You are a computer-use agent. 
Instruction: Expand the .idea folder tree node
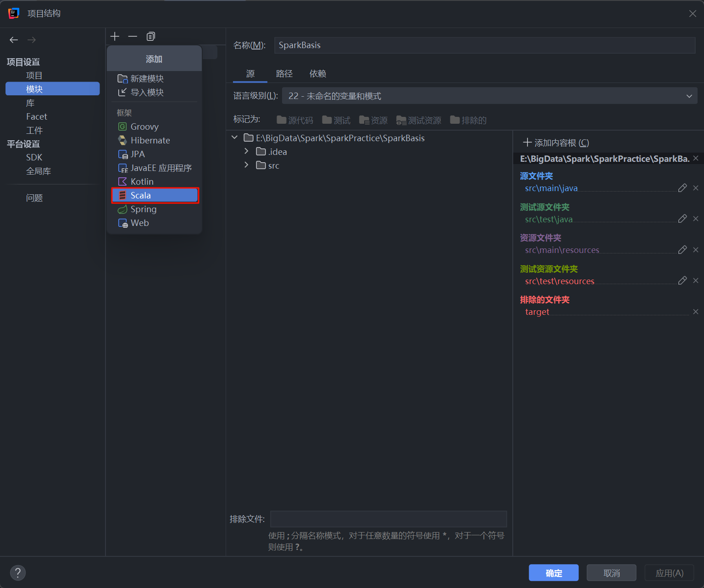click(x=246, y=151)
